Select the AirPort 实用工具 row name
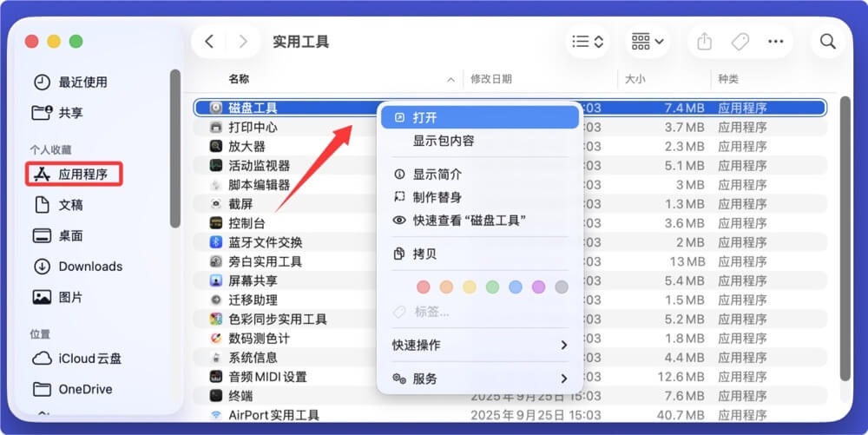Viewport: 868px width, 435px height. click(274, 415)
